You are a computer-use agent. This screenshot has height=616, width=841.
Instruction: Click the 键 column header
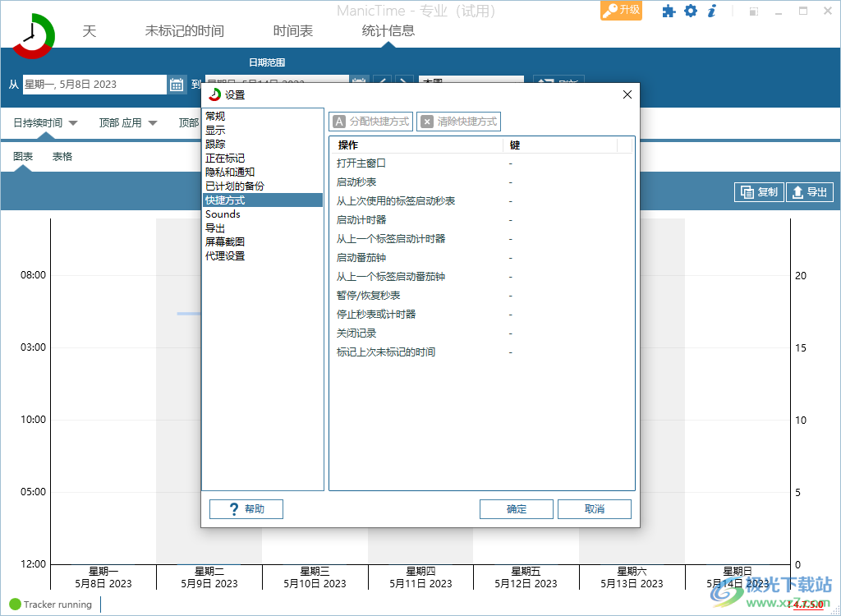click(560, 145)
